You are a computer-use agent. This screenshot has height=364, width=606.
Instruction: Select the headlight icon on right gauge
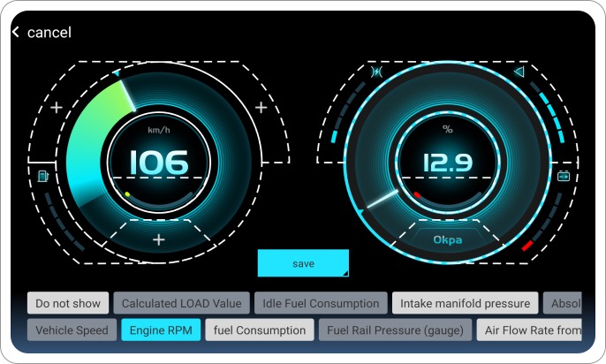377,72
